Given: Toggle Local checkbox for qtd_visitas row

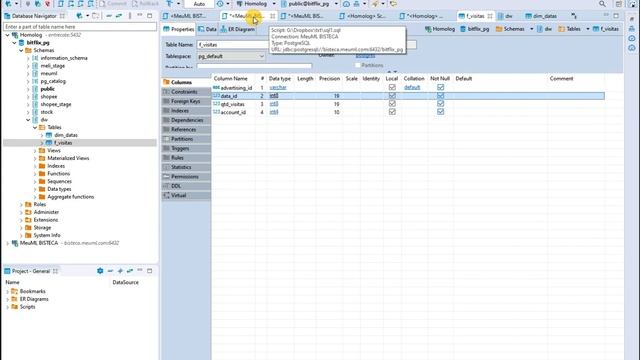Looking at the screenshot, I should click(x=392, y=104).
